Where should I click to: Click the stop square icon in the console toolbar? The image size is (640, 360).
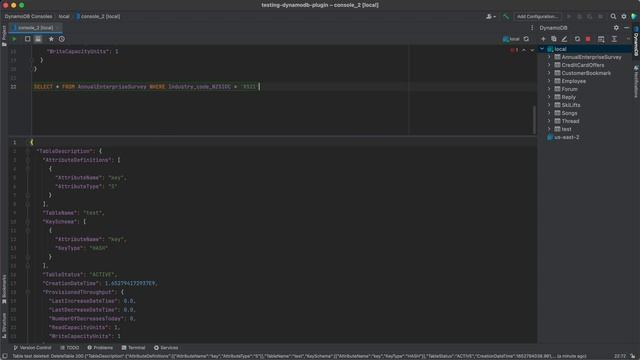[x=27, y=39]
